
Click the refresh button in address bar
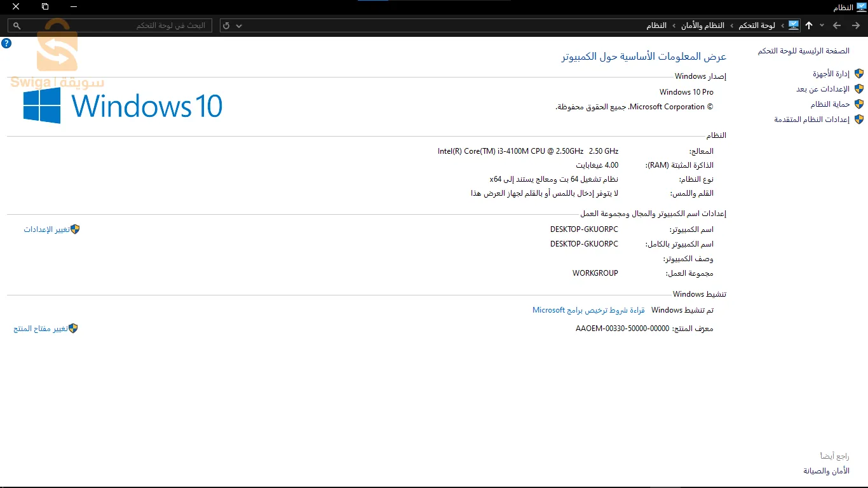click(226, 25)
